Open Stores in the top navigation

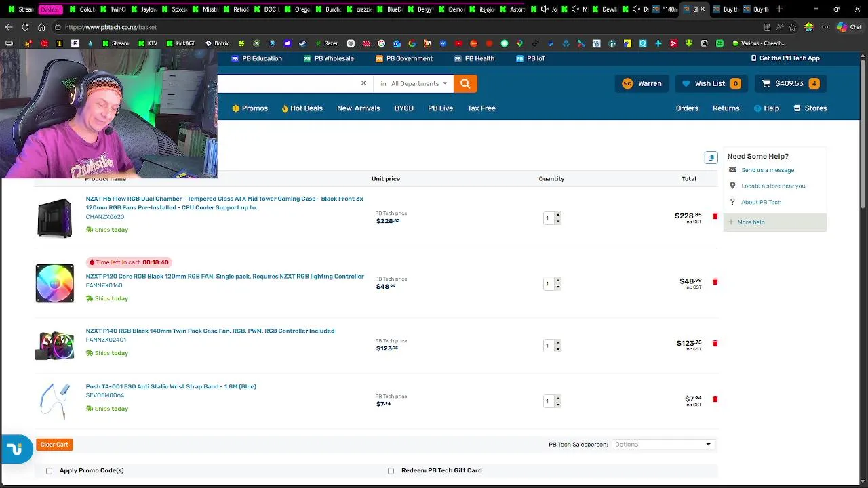click(x=810, y=108)
